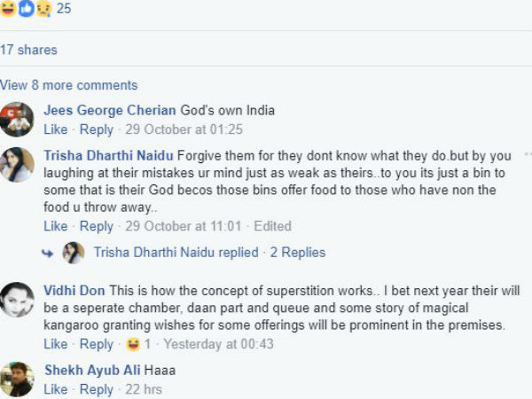Expand the 2 Replies thread
This screenshot has height=399, width=532.
point(298,253)
